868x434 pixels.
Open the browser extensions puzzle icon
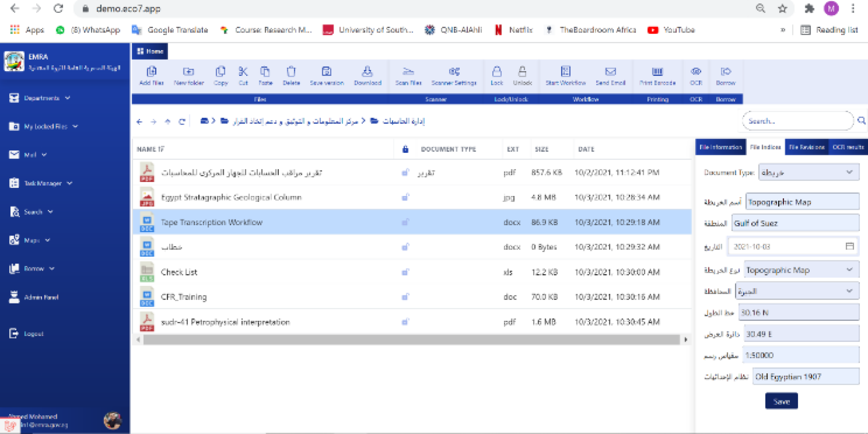click(810, 9)
